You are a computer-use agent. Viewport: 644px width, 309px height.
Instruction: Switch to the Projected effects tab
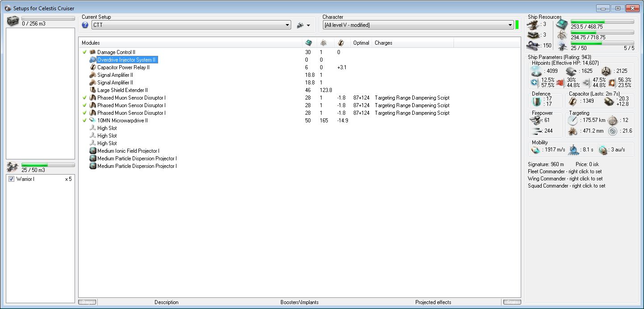(433, 302)
